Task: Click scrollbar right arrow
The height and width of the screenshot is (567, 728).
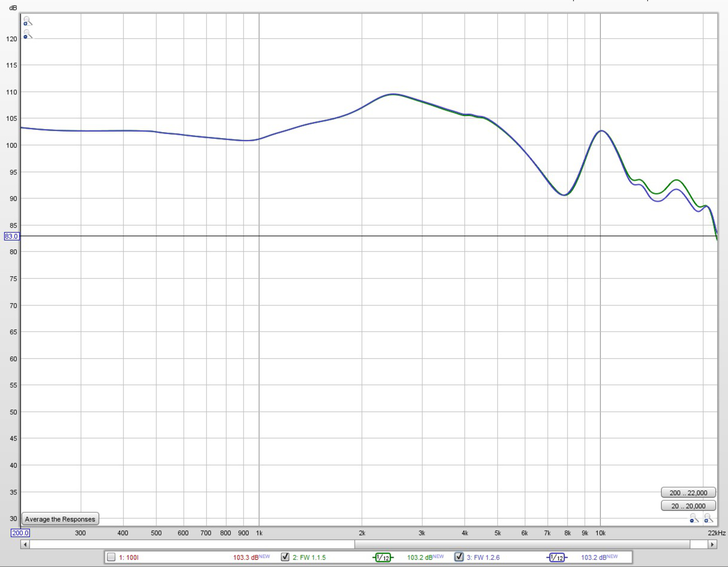Action: click(712, 544)
